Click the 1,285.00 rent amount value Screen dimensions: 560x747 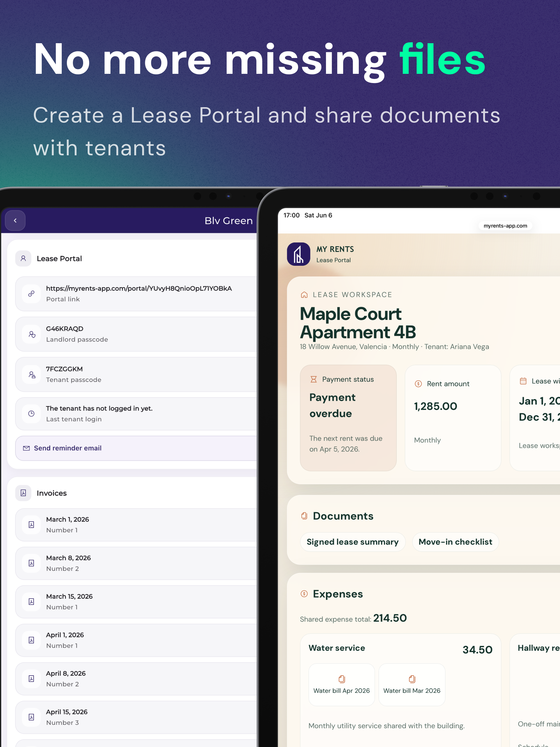pos(435,406)
